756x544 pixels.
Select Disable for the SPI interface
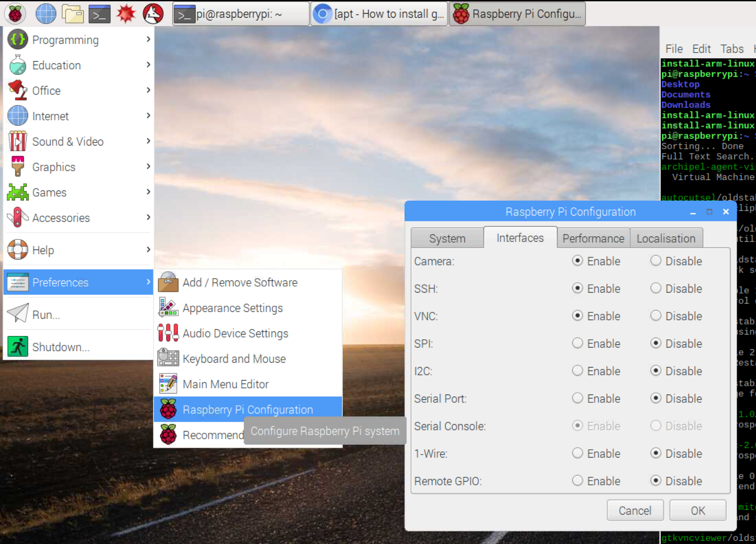[656, 343]
